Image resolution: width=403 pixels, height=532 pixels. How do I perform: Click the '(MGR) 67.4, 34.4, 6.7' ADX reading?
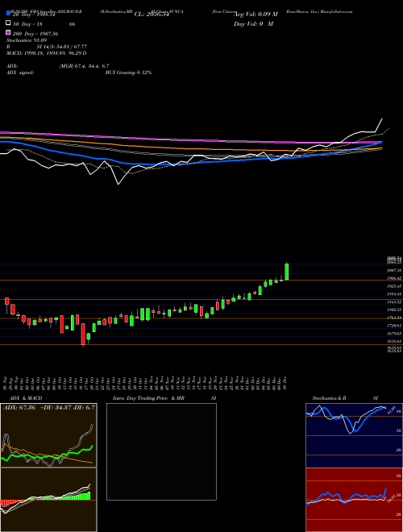click(x=84, y=66)
